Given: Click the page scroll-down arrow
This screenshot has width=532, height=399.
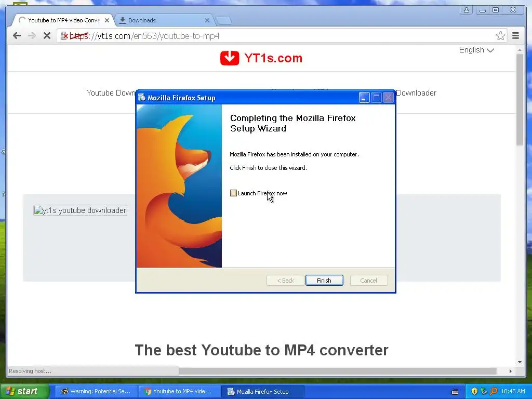Looking at the screenshot, I should point(520,362).
